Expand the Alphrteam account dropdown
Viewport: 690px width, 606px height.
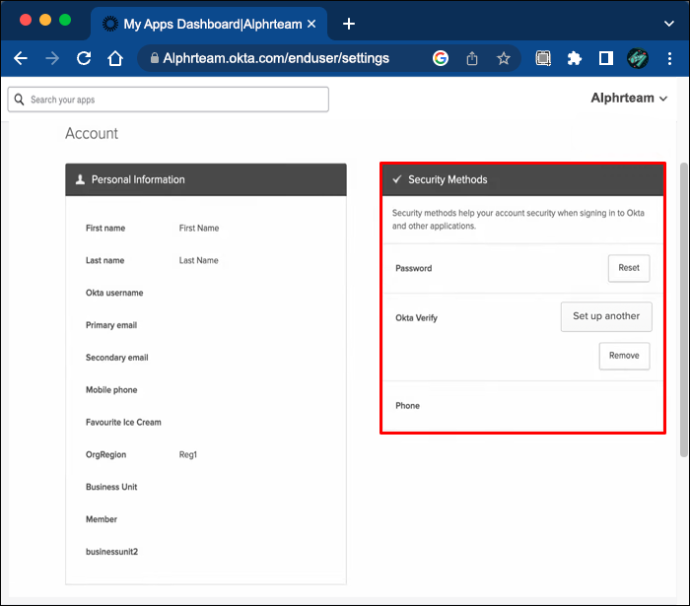[x=629, y=98]
